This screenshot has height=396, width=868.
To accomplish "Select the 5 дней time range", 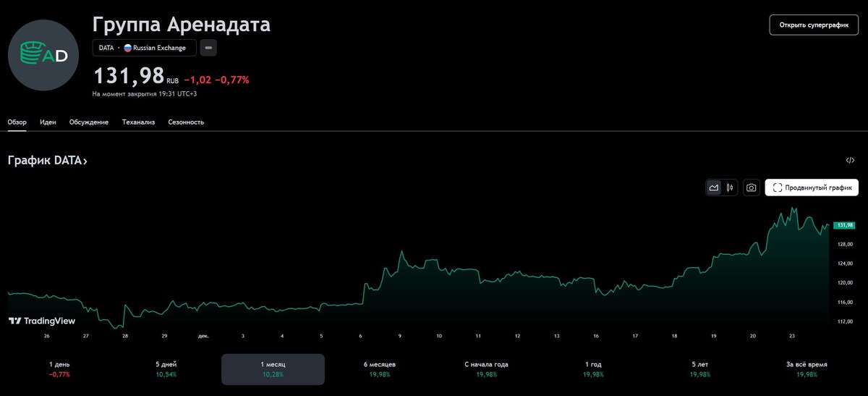I will [166, 369].
